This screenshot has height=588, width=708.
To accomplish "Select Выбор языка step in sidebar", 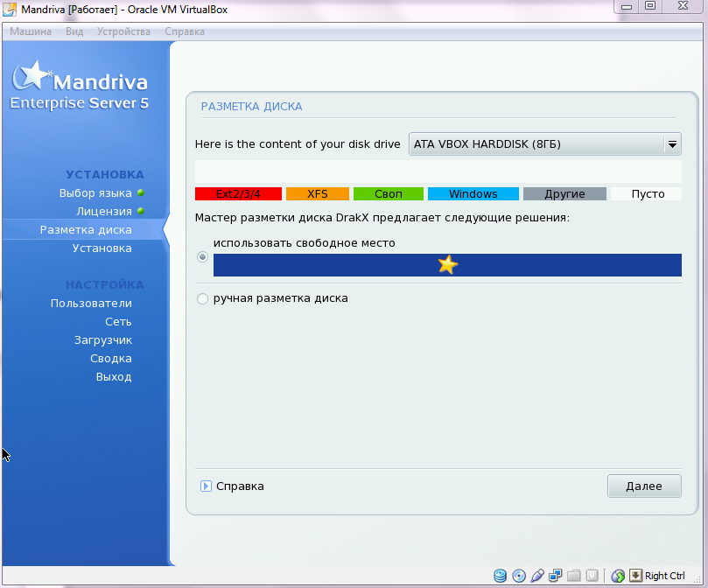I will [95, 192].
